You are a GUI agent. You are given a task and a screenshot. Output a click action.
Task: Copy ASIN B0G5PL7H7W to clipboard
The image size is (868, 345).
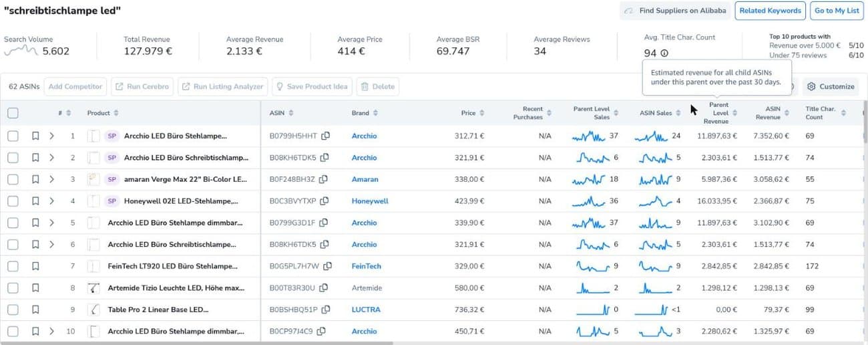point(327,266)
